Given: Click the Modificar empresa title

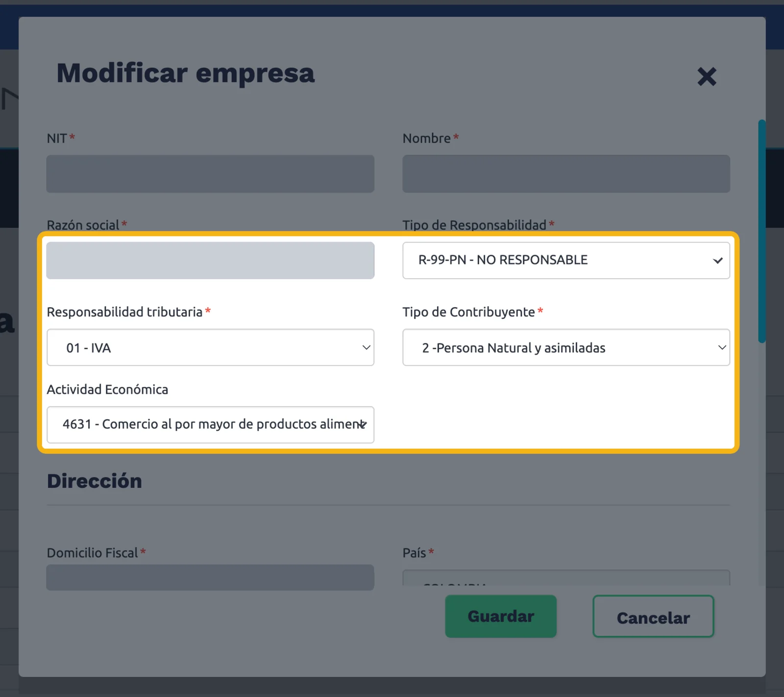Looking at the screenshot, I should click(186, 73).
